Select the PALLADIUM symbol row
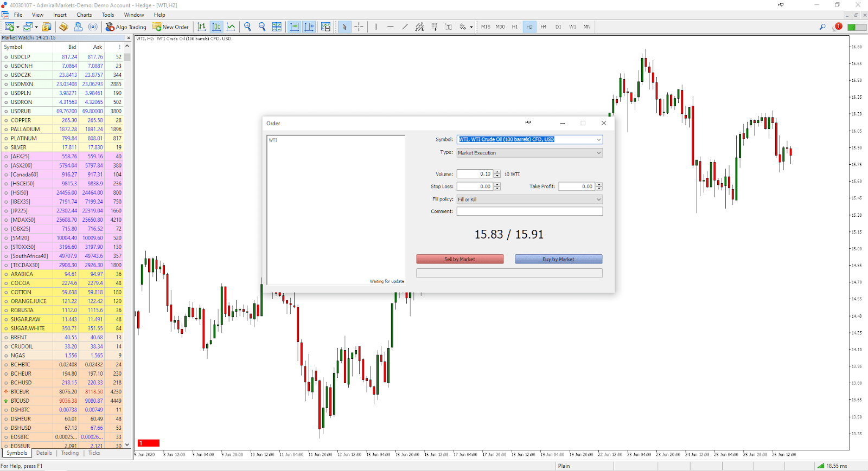 pos(61,130)
